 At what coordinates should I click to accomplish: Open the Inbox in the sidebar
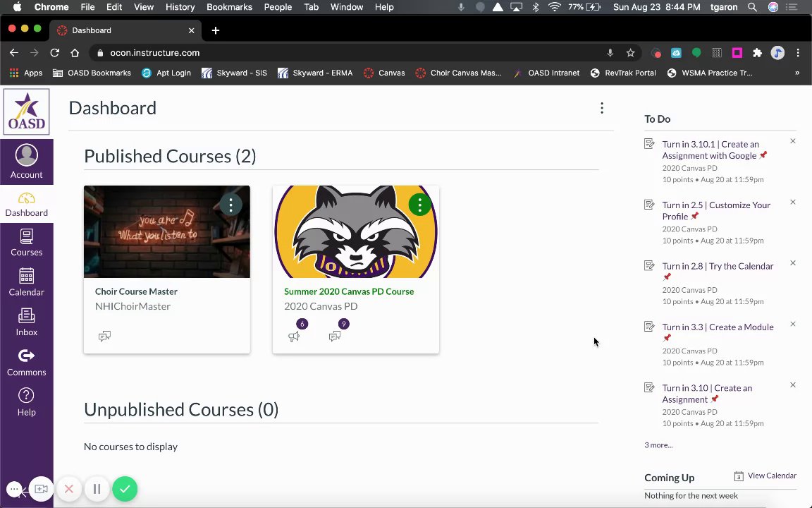[26, 322]
